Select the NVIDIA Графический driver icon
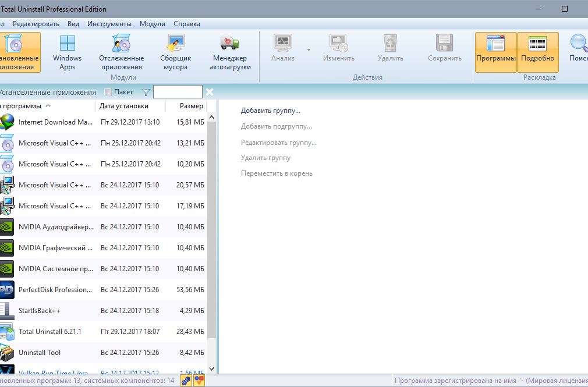 [7, 248]
